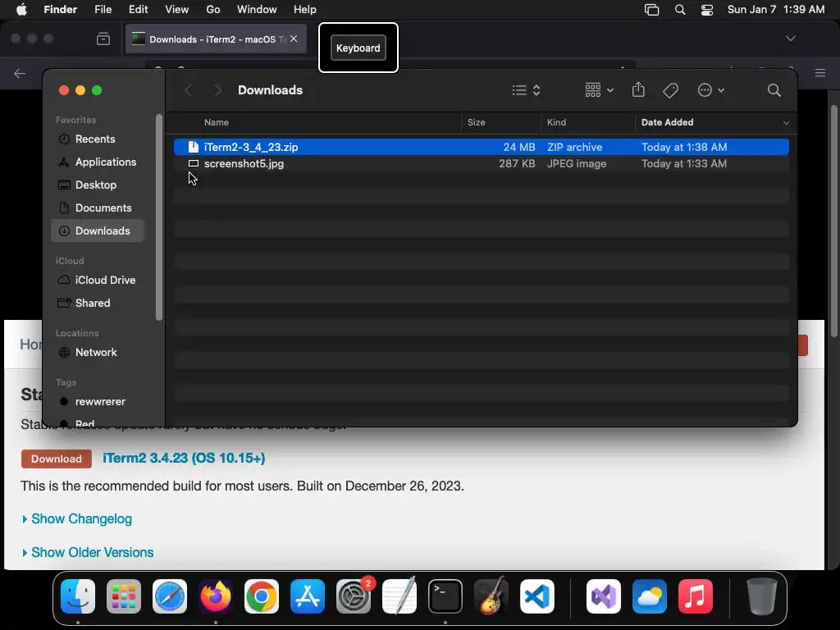Open the Go menu

pos(213,10)
